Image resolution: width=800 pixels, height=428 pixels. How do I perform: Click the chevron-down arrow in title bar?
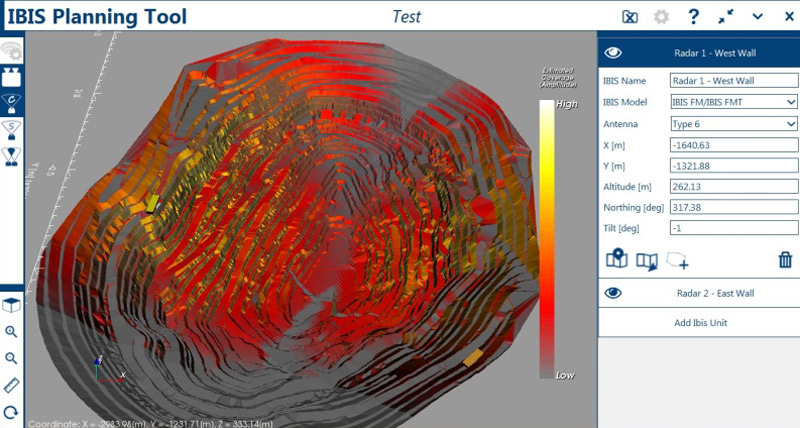(757, 16)
